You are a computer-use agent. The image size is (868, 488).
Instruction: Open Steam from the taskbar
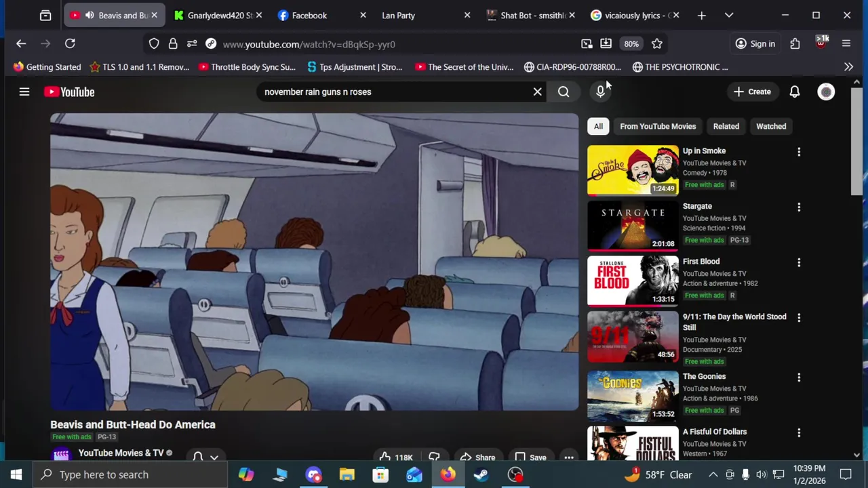click(x=481, y=474)
